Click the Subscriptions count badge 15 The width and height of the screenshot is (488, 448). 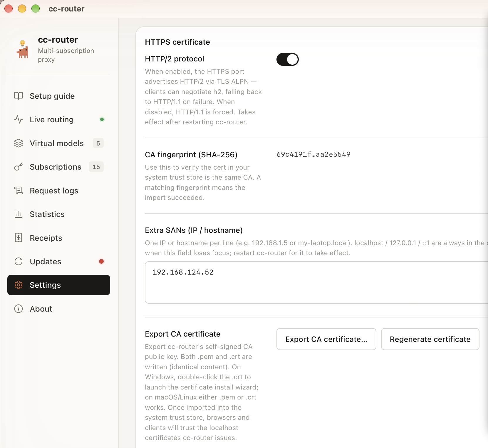(x=96, y=167)
